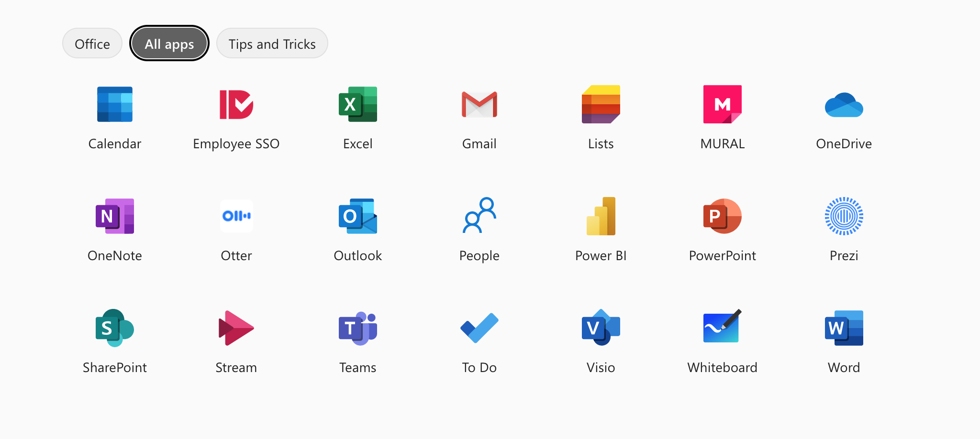Launch the Prezi app
Screen dimensions: 980x439
tap(844, 216)
